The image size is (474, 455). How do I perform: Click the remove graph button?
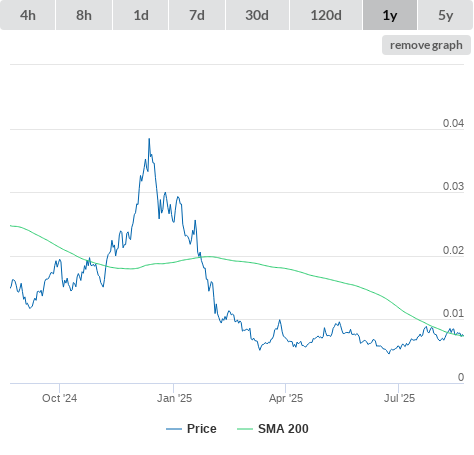click(426, 45)
